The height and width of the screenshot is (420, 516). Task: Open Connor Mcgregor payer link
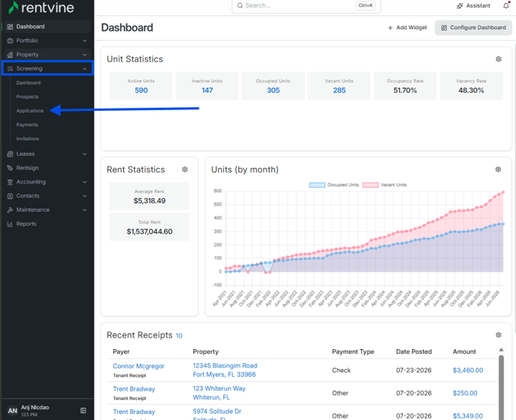pyautogui.click(x=139, y=366)
